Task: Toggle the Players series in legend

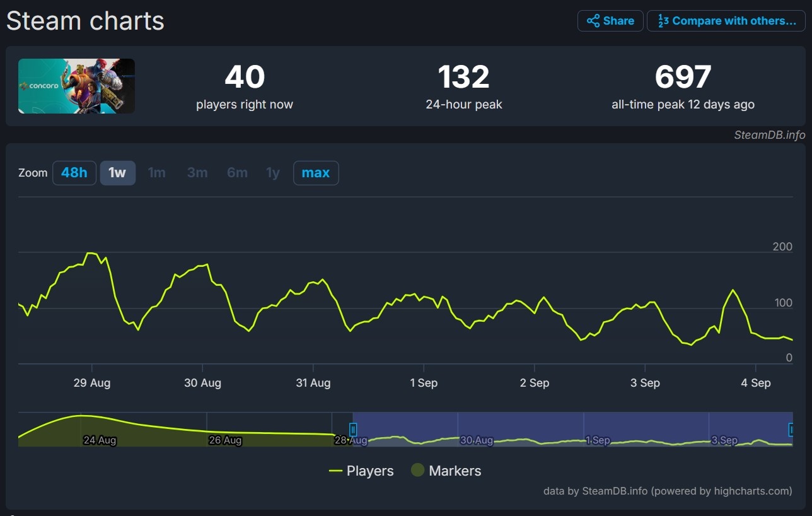Action: [361, 471]
